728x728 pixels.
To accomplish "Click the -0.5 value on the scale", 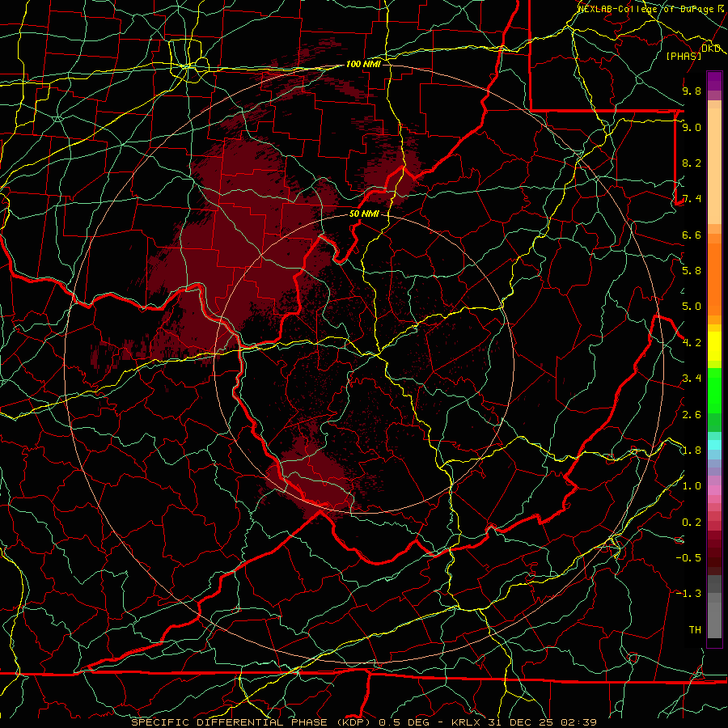I will click(688, 558).
